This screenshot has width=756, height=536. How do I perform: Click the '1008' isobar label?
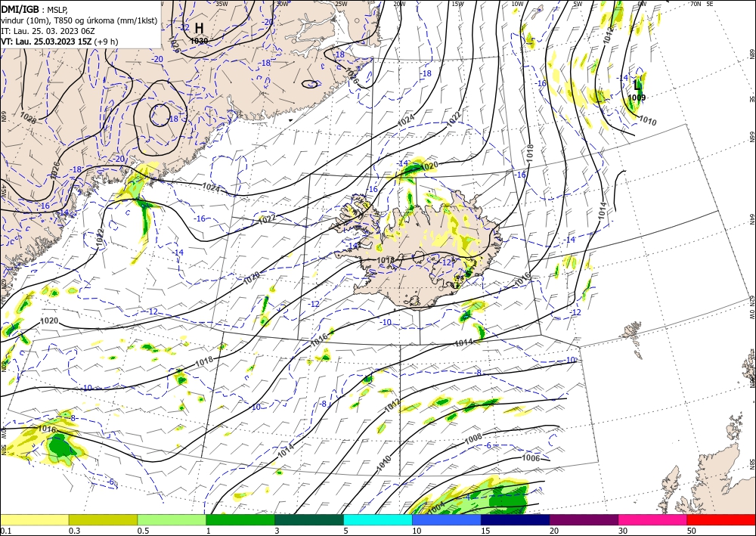pos(473,439)
